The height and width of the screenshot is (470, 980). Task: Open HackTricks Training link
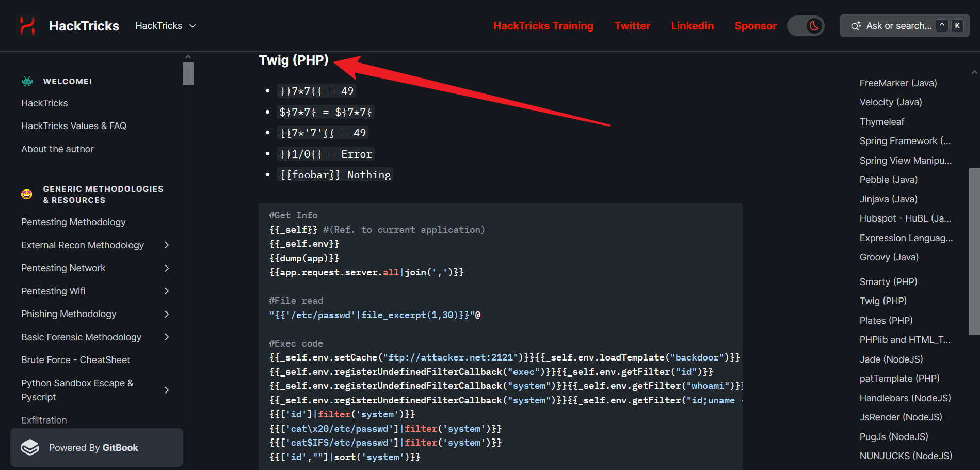[x=543, y=26]
